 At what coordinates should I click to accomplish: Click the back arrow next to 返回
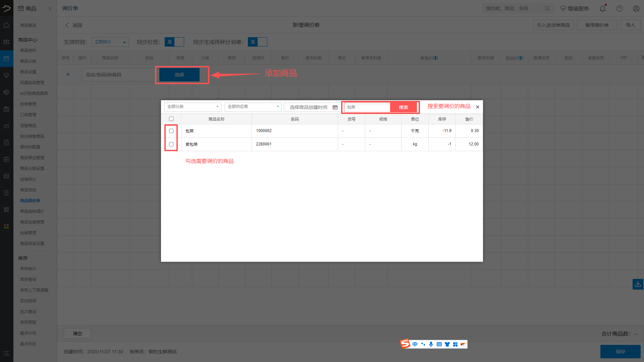click(x=67, y=25)
